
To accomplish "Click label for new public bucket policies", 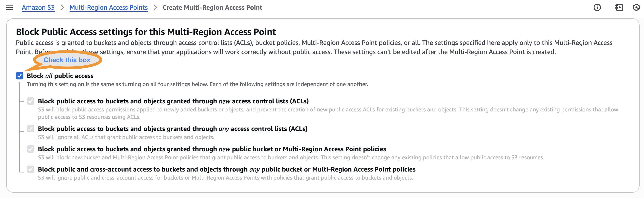I will (x=212, y=149).
